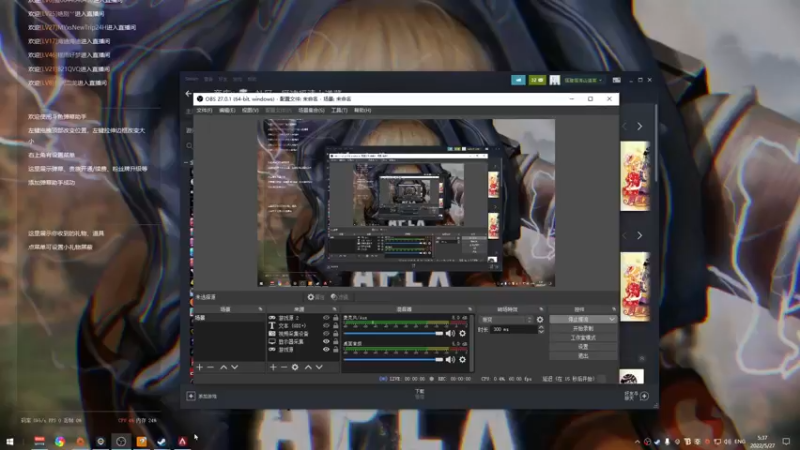The width and height of the screenshot is (800, 450).
Task: Open the 编辑(E) menu in OBS
Action: [227, 110]
